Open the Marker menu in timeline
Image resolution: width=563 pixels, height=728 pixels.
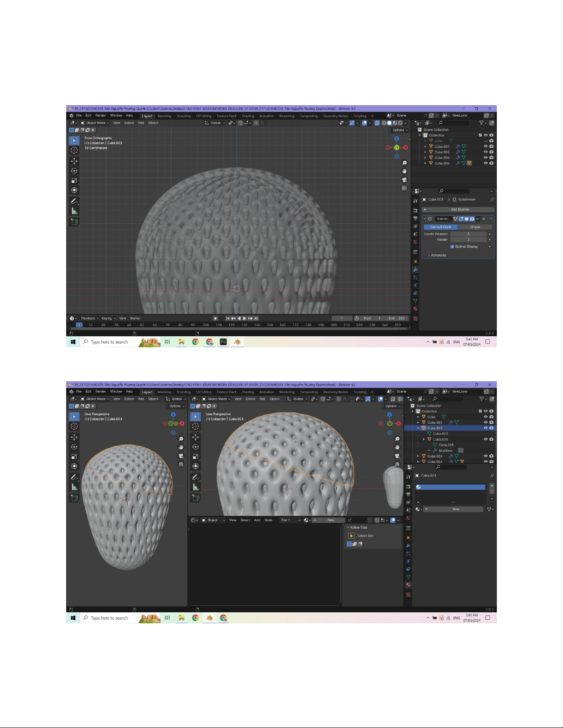[x=135, y=318]
